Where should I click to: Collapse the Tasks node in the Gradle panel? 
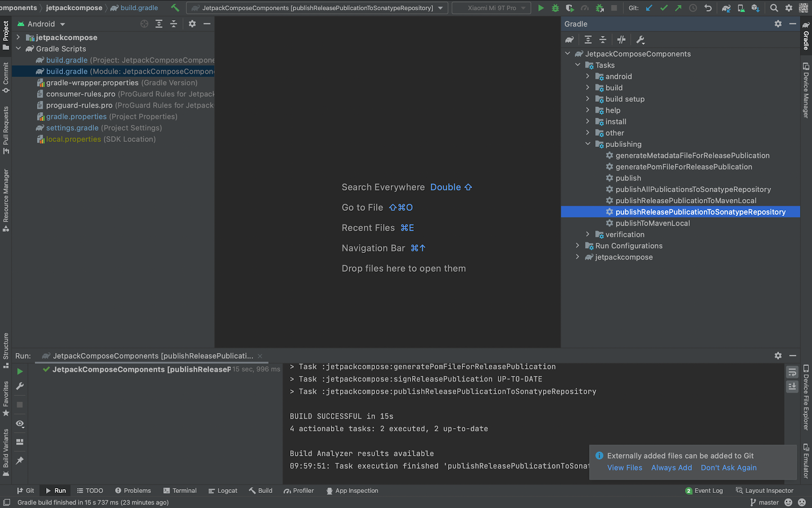coord(578,65)
